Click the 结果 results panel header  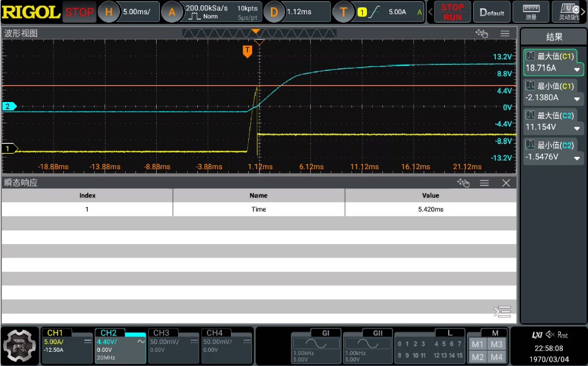click(x=554, y=37)
